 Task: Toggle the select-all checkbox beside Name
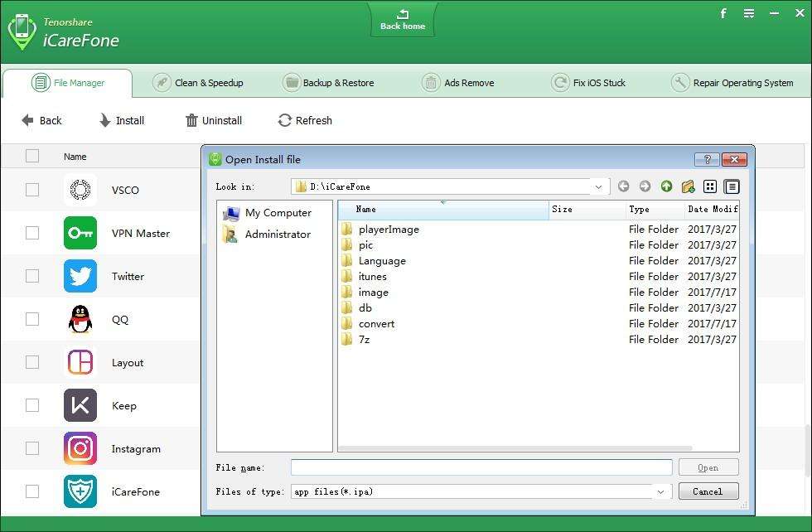tap(32, 156)
